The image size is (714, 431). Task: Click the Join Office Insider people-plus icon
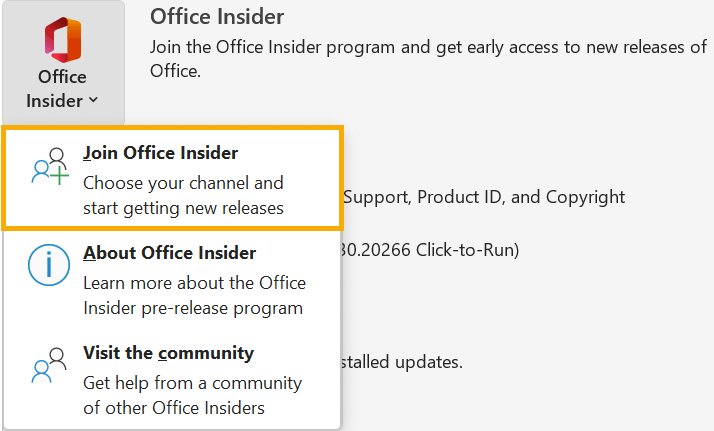(x=49, y=167)
